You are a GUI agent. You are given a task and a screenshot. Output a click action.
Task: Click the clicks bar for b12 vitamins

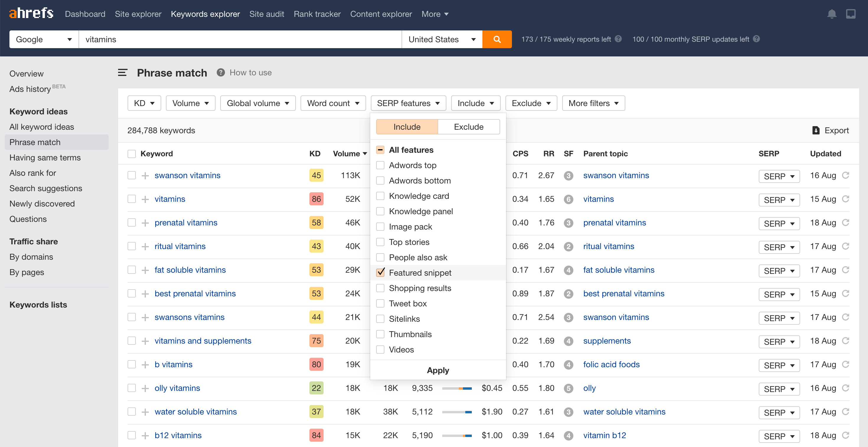point(456,435)
